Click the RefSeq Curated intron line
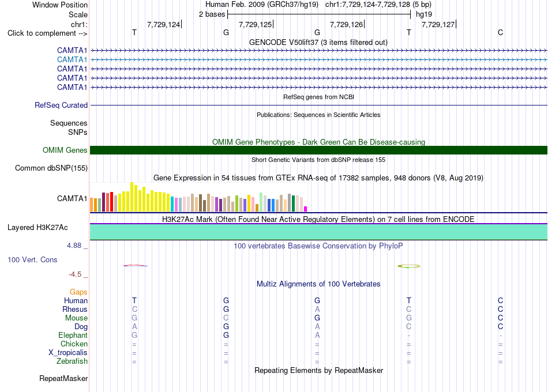548x392 pixels. point(318,105)
